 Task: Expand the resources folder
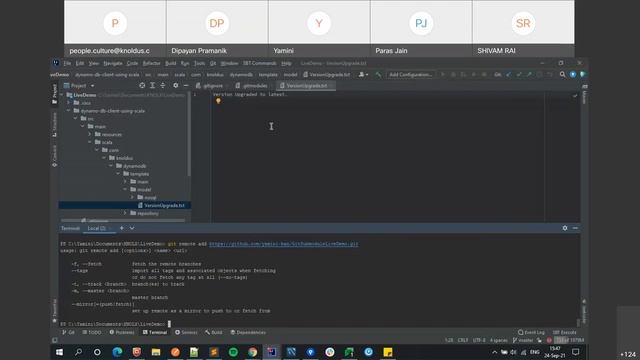pyautogui.click(x=90, y=134)
